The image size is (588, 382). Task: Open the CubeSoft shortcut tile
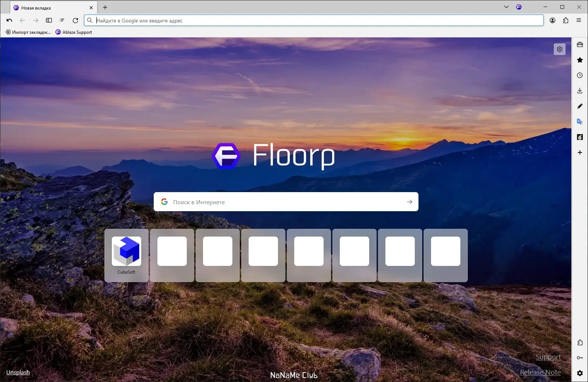126,256
